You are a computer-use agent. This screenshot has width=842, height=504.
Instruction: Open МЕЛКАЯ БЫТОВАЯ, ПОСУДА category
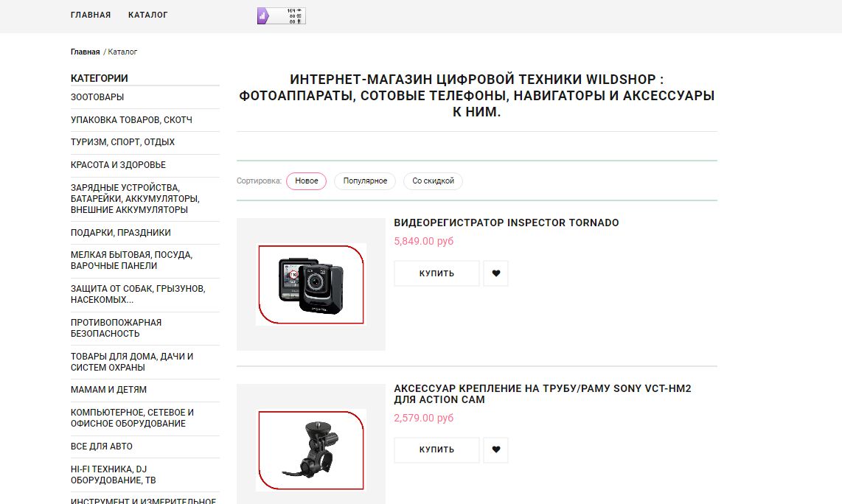[x=131, y=260]
